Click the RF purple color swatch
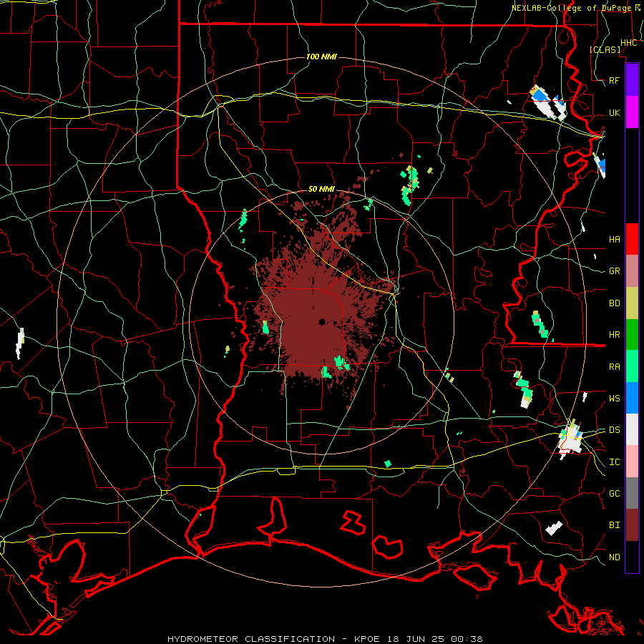Screen dimensions: 644x644 (x=632, y=80)
